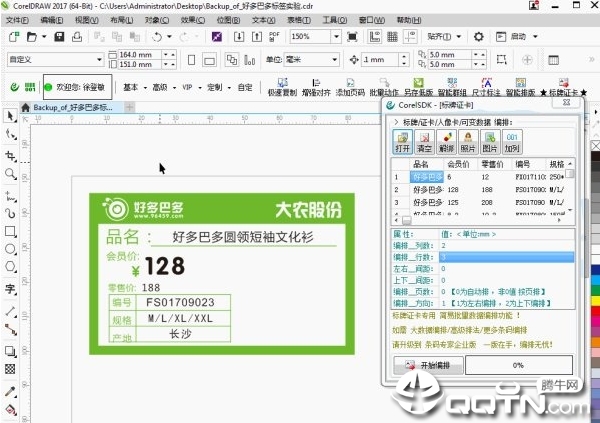Publish to PDF icon

(x=274, y=37)
